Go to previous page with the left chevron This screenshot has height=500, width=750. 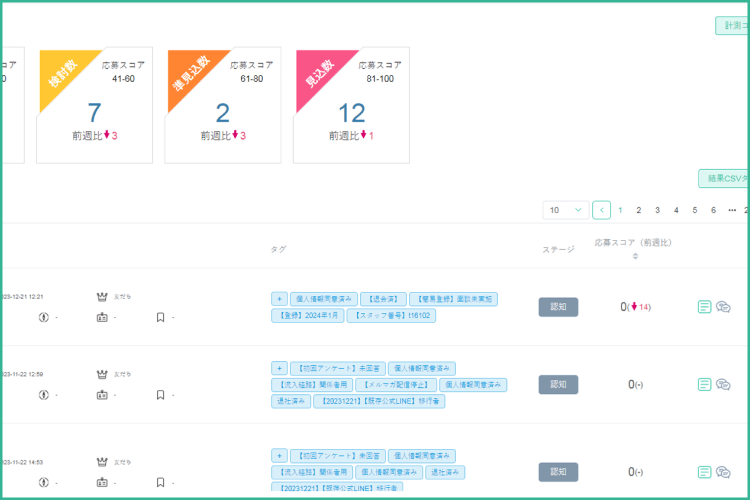pyautogui.click(x=601, y=210)
